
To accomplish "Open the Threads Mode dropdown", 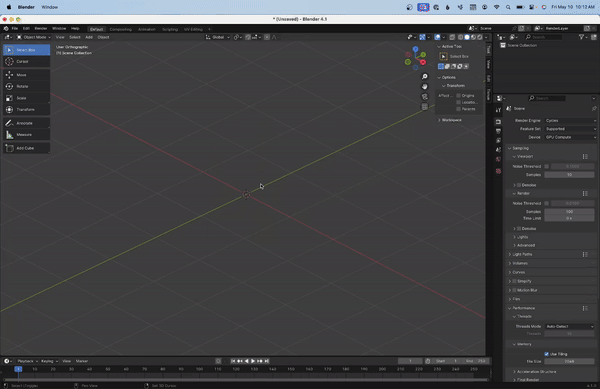I will [569, 327].
